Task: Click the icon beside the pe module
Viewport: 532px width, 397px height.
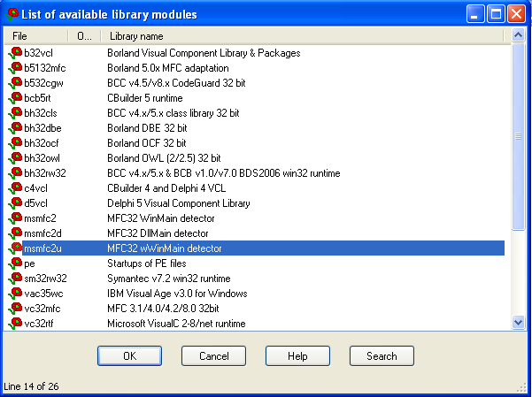Action: 15,263
